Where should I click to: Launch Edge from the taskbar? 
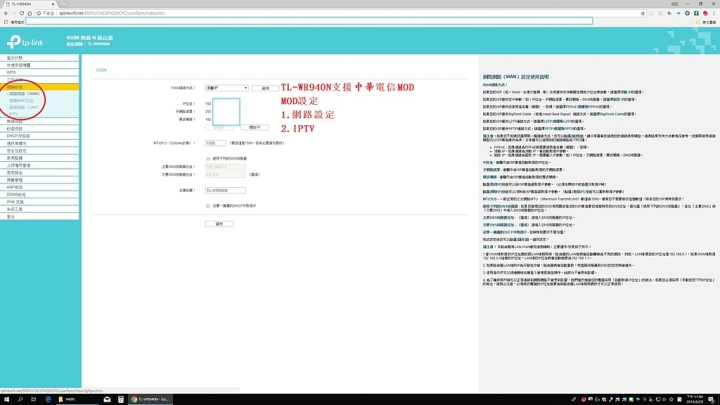click(x=48, y=399)
